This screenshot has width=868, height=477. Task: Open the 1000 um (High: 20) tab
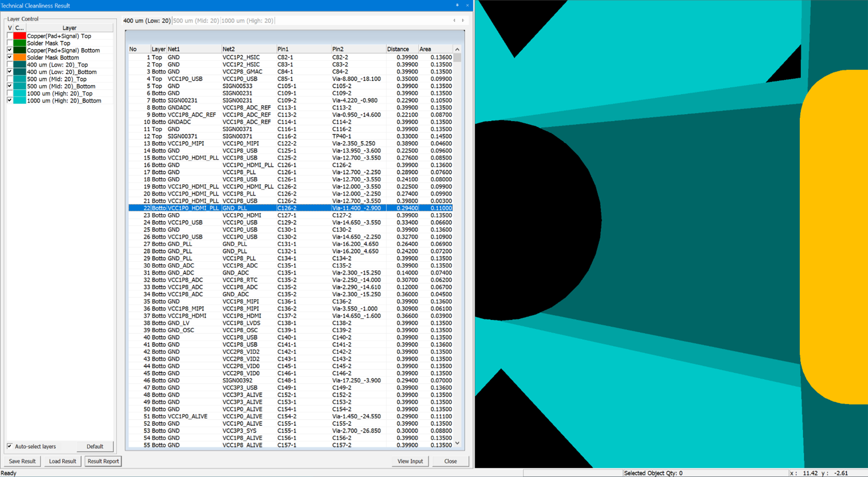click(x=247, y=21)
